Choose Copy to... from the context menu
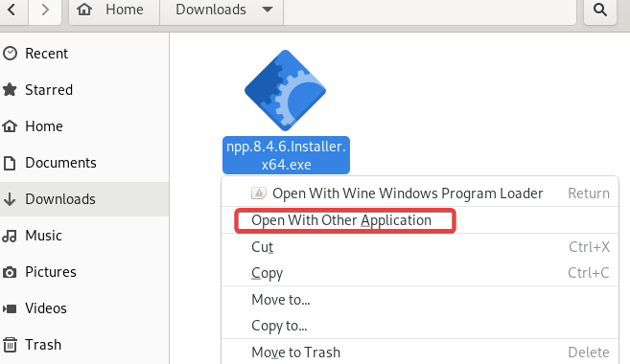The width and height of the screenshot is (630, 364). click(420, 326)
